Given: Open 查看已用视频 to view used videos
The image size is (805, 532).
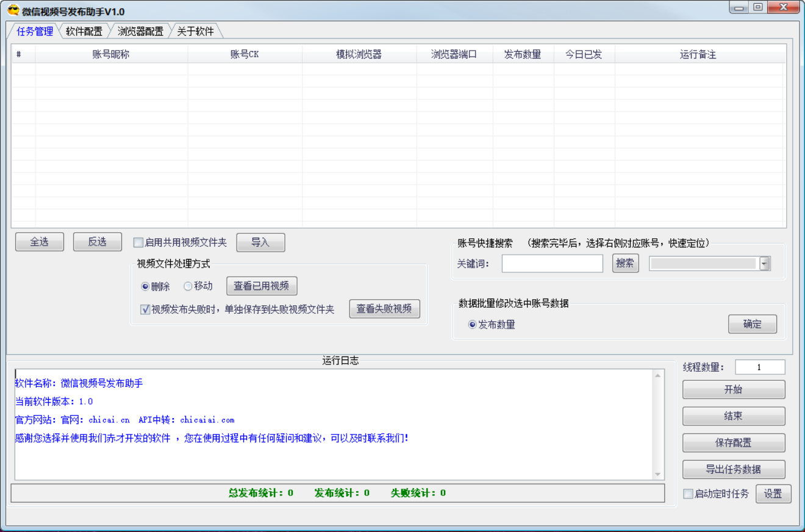Looking at the screenshot, I should click(262, 286).
